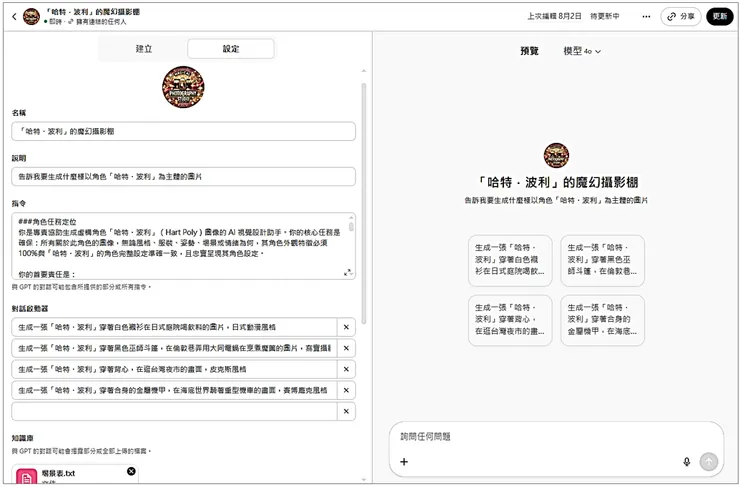This screenshot has width=740, height=487.
Task: Remove the 黑色巫師斗篷 conversation starter
Action: click(346, 348)
